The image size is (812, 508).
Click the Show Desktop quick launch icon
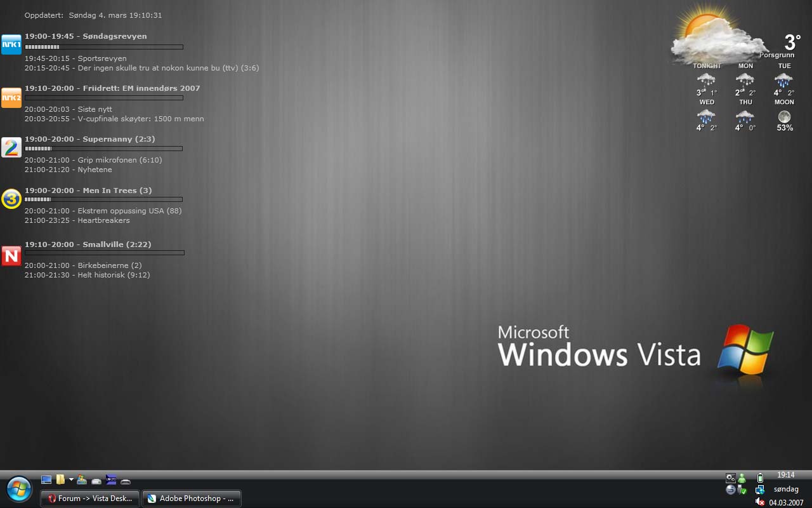46,480
